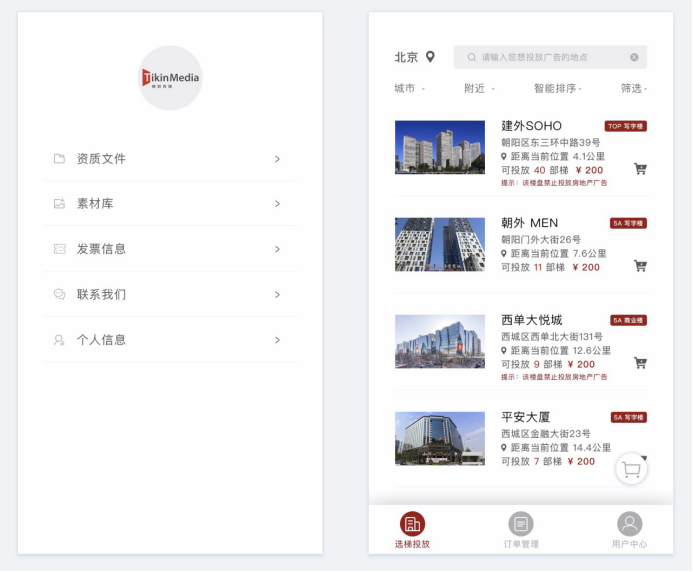
Task: Click the chat bubble icon beside 联系我们
Action: [x=59, y=294]
